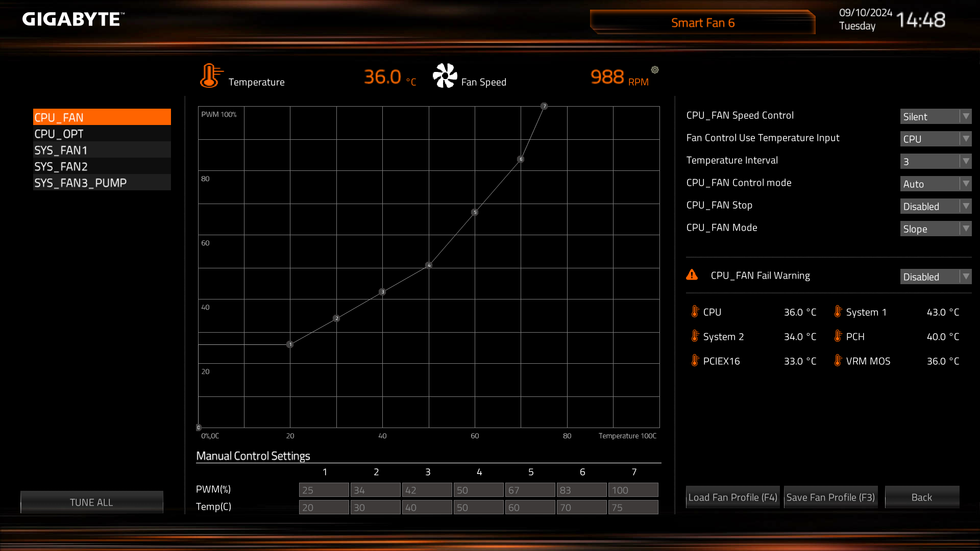Viewport: 980px width, 551px height.
Task: Click the PCIEX16 thermometer icon
Action: click(695, 361)
